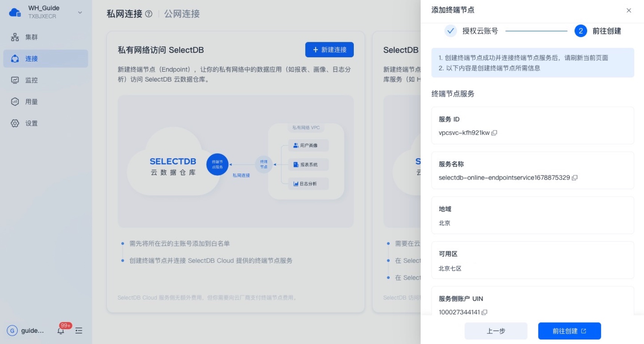The image size is (644, 344).
Task: Open the guide user avatar
Action: [12, 331]
